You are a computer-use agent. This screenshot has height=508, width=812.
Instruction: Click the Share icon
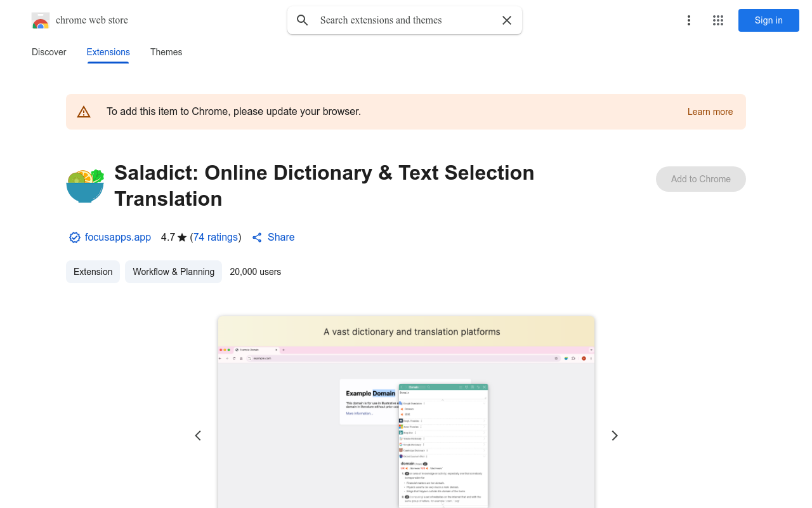257,237
